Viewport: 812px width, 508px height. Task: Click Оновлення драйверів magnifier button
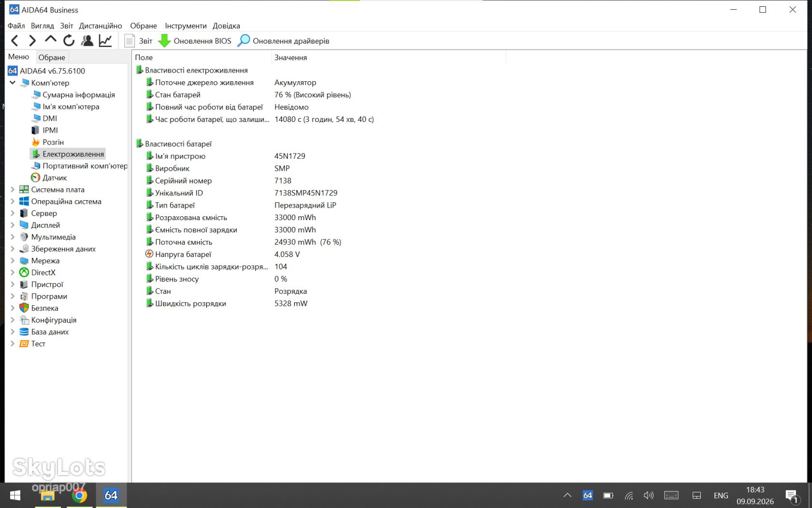[283, 41]
